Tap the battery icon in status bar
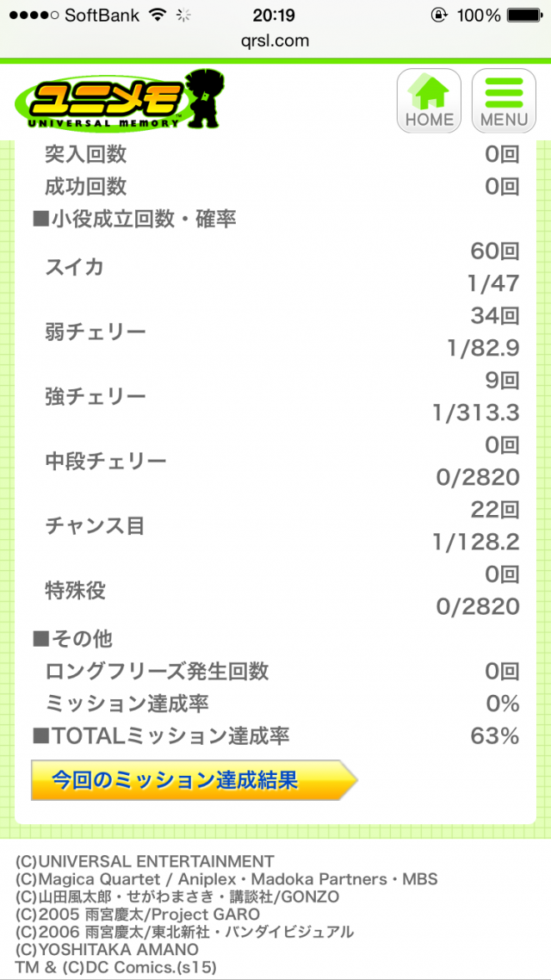 [x=524, y=16]
